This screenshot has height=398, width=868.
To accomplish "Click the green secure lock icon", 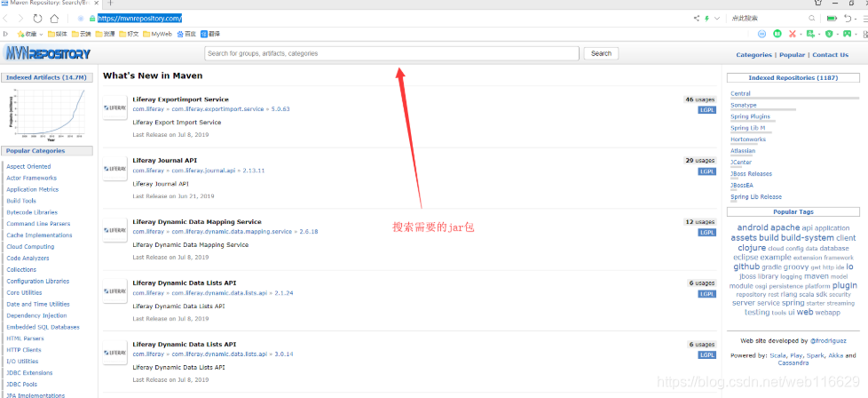I will (x=92, y=19).
